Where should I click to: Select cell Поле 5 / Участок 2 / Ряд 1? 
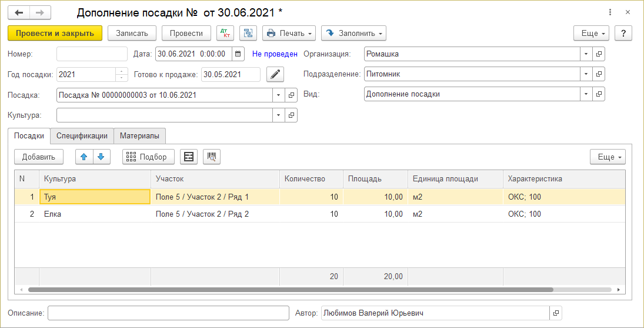pos(215,197)
